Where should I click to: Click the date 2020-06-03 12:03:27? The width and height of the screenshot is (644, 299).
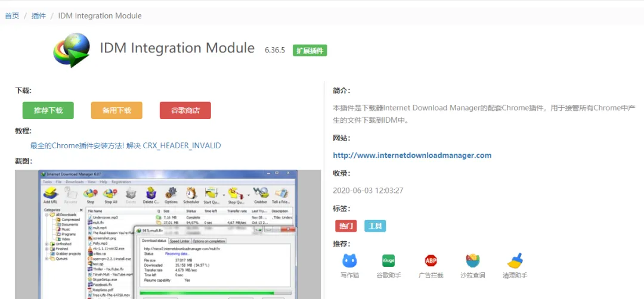coord(368,191)
